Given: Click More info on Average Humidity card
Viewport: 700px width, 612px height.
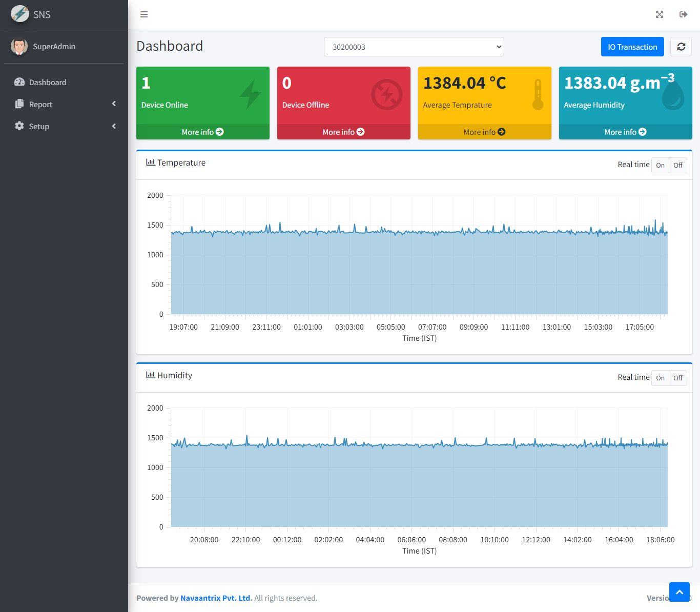Looking at the screenshot, I should pyautogui.click(x=626, y=132).
